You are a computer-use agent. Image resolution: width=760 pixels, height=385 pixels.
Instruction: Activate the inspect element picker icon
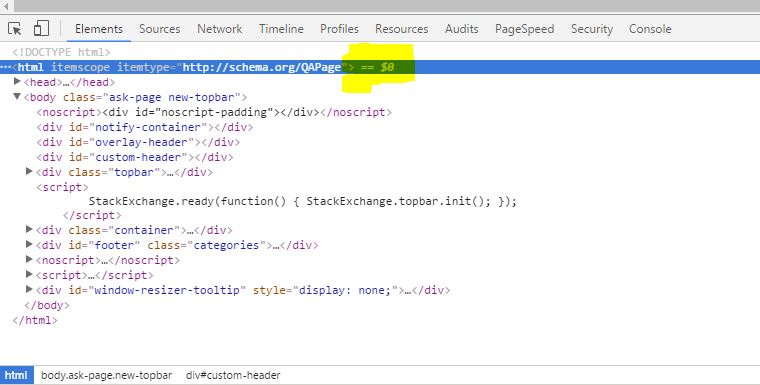click(x=15, y=29)
